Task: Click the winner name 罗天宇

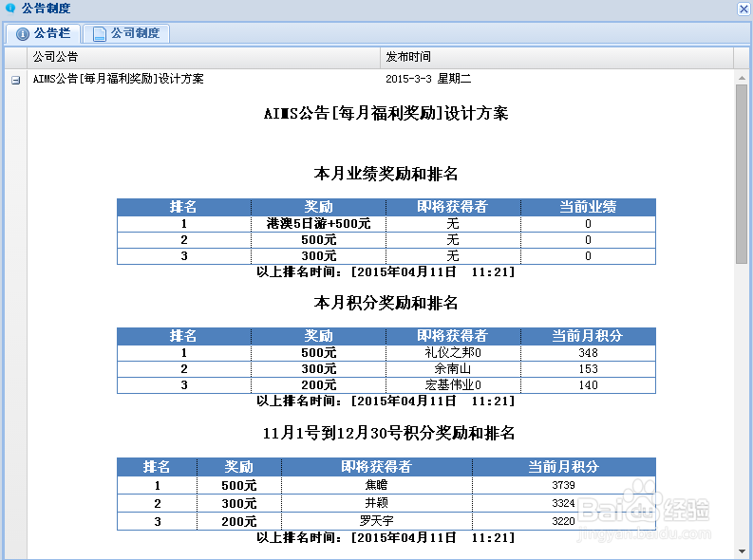Action: pos(376,521)
